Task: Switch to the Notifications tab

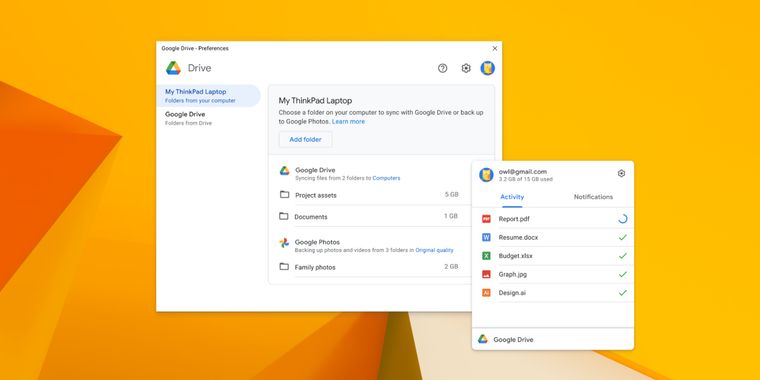Action: coord(593,197)
